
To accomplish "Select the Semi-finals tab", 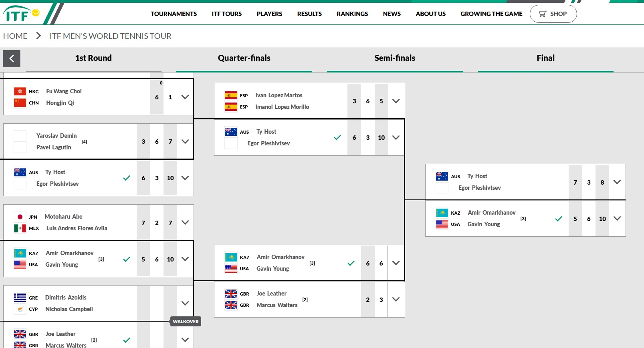I will [x=395, y=58].
